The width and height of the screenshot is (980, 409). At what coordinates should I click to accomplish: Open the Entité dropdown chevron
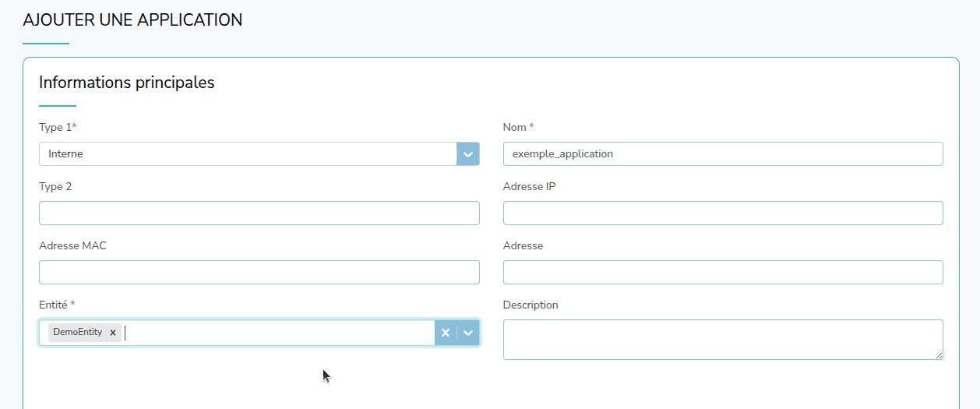point(468,333)
